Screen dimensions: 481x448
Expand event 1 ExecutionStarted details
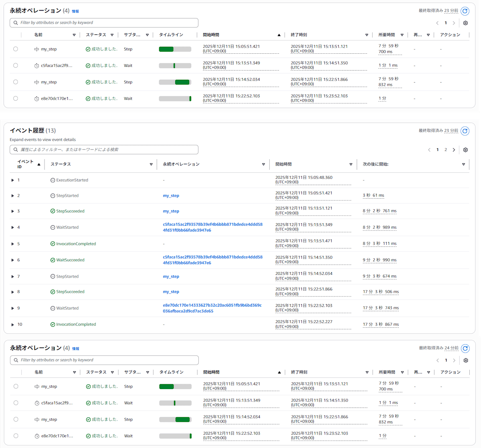(x=12, y=180)
